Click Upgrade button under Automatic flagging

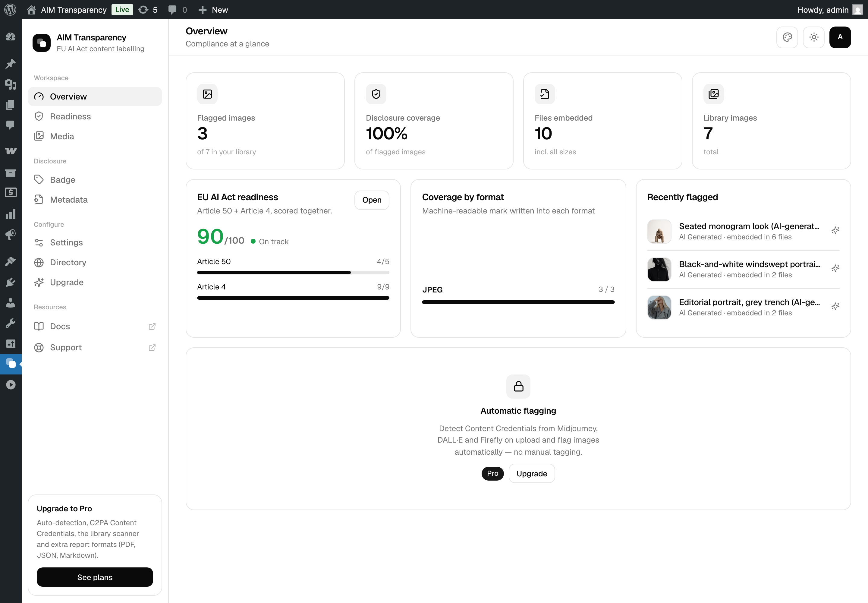coord(531,473)
